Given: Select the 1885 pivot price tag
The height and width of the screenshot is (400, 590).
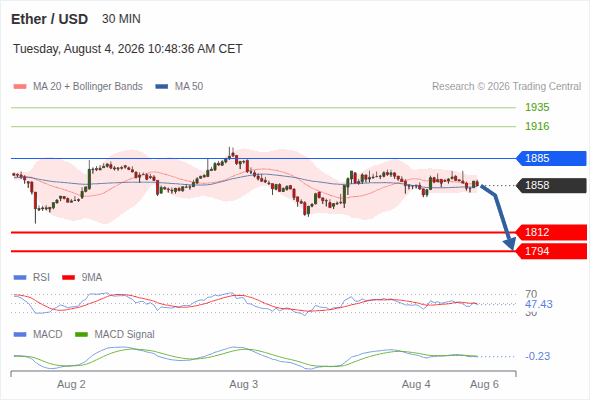Looking at the screenshot, I should pos(551,158).
